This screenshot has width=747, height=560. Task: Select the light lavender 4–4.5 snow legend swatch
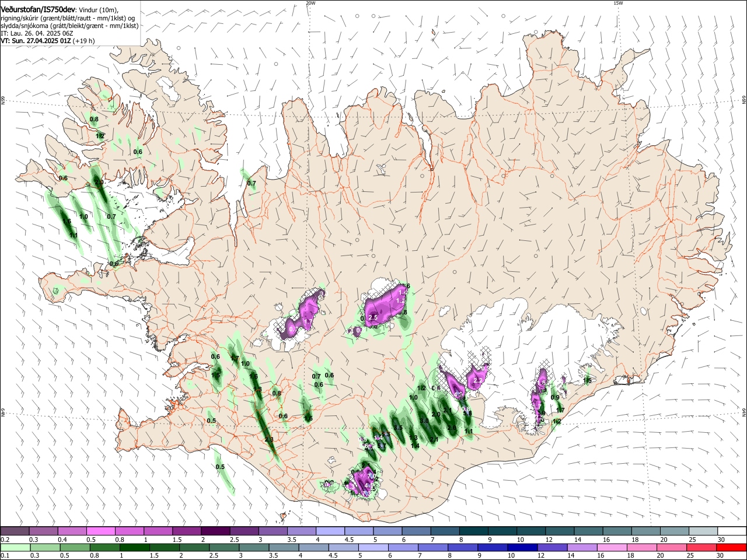coord(329,531)
